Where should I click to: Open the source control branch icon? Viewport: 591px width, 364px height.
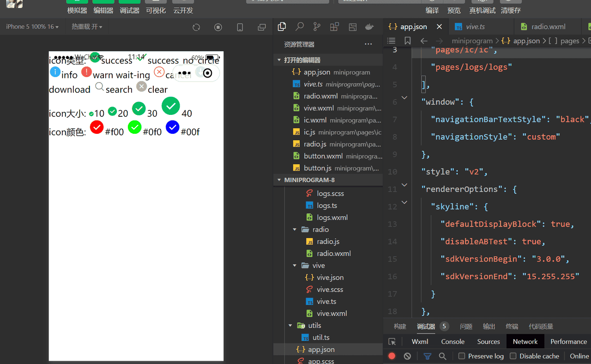pos(317,27)
